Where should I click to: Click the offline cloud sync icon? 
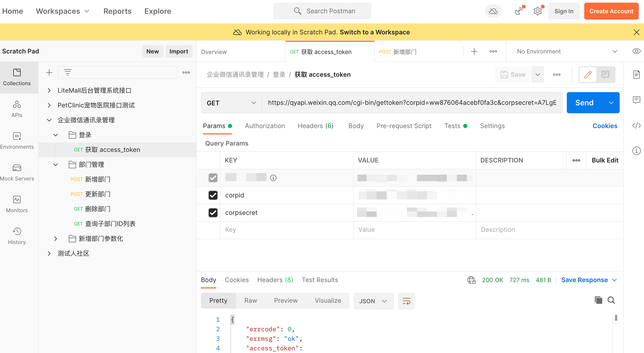pyautogui.click(x=493, y=11)
